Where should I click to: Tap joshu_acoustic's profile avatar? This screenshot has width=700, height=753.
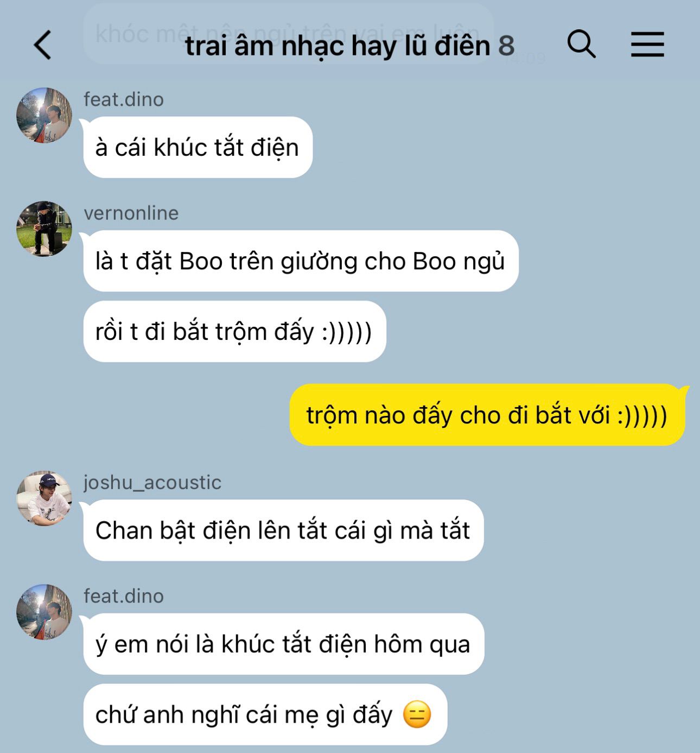click(44, 498)
